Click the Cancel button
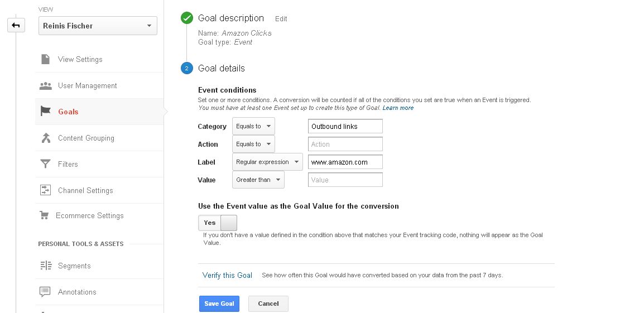Screen dimensions: 644x313 (268, 304)
